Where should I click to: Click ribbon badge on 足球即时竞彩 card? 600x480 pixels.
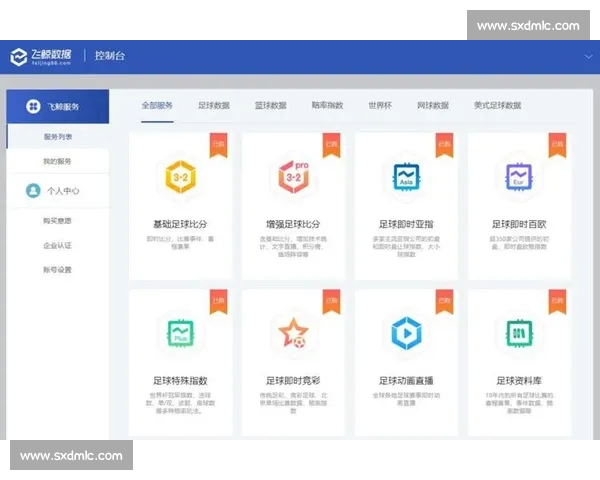click(x=331, y=302)
